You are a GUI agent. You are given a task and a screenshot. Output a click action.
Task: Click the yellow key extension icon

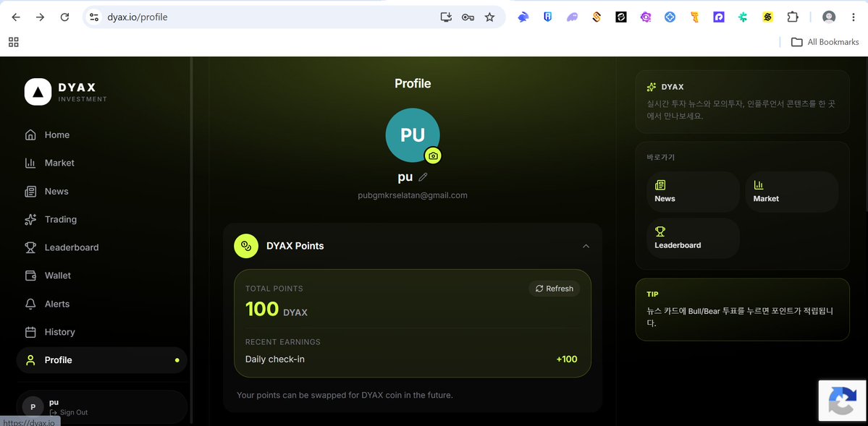click(x=694, y=17)
